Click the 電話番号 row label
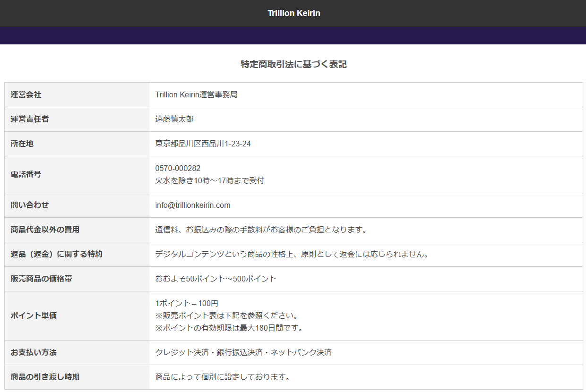This screenshot has width=586, height=392. point(26,174)
